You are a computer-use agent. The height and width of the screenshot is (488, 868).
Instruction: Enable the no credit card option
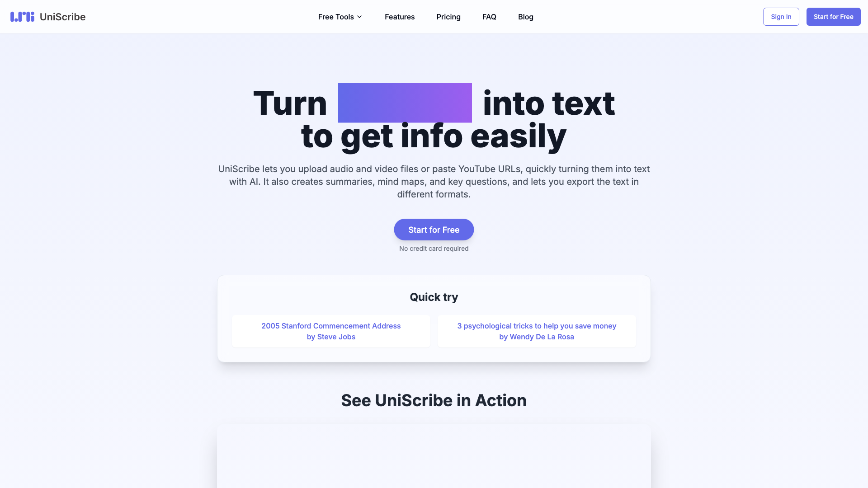point(434,249)
